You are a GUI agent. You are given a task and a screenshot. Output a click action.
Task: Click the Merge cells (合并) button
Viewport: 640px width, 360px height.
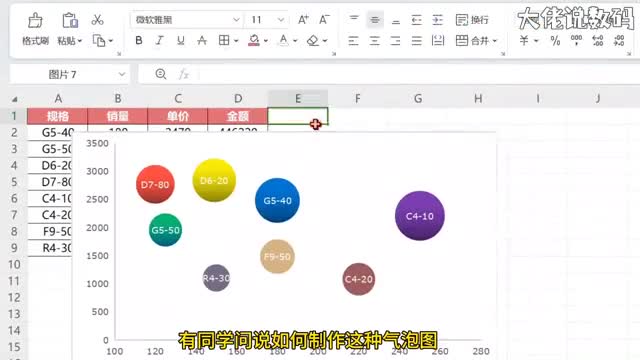point(472,40)
